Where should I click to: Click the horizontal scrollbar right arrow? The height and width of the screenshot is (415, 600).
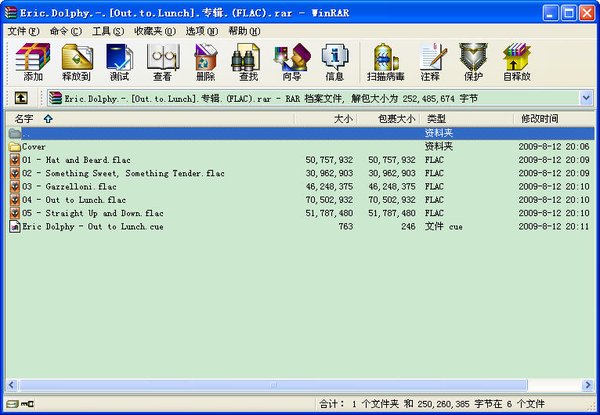(588, 385)
